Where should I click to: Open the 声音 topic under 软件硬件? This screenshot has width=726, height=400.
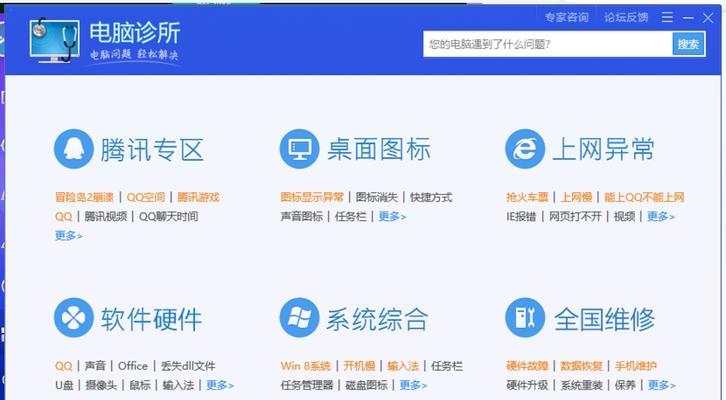(x=95, y=366)
